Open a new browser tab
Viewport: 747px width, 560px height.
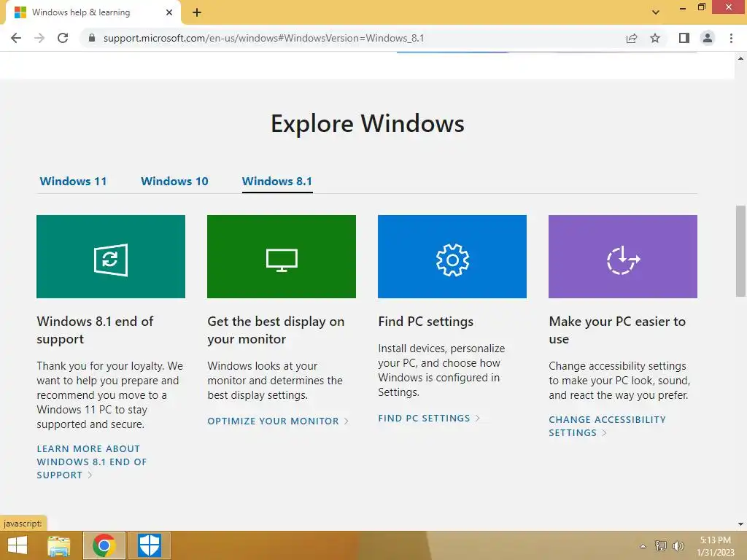coord(197,12)
